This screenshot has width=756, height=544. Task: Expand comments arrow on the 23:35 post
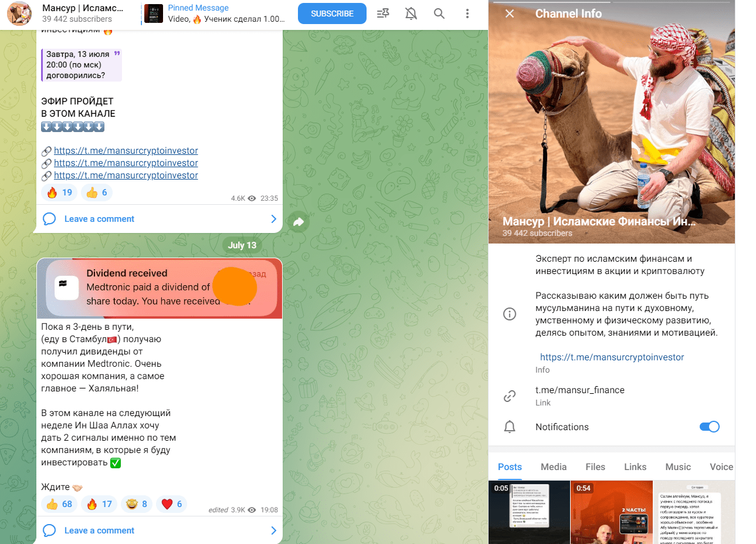(273, 219)
